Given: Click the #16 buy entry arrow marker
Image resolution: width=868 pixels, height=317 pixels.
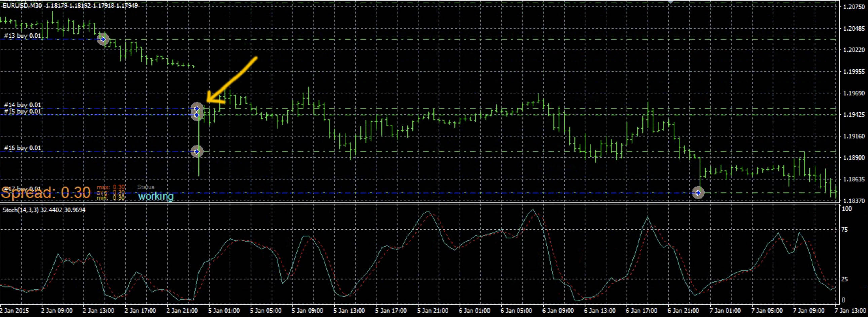Looking at the screenshot, I should pyautogui.click(x=197, y=151).
